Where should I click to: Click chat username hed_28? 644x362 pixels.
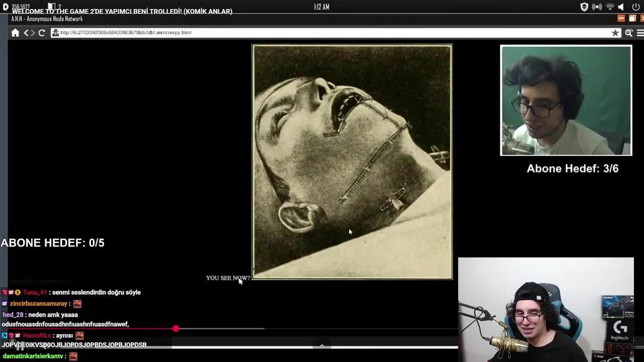pos(13,315)
